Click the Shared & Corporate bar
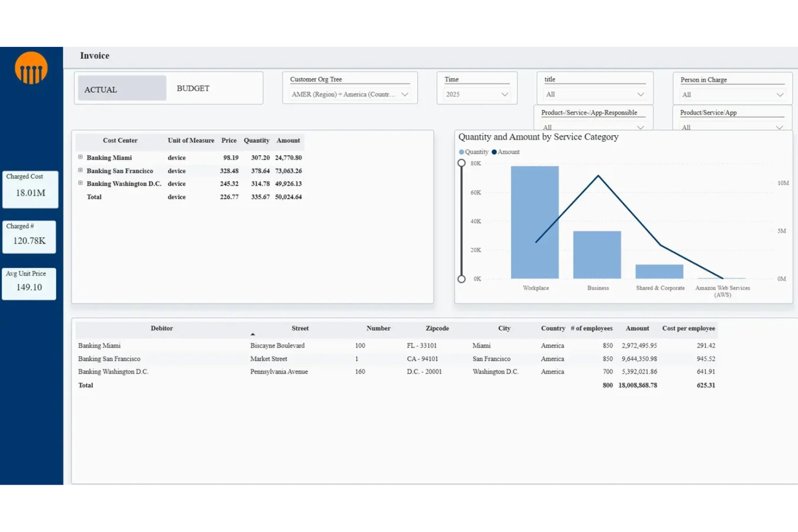This screenshot has width=798, height=532. point(659,272)
